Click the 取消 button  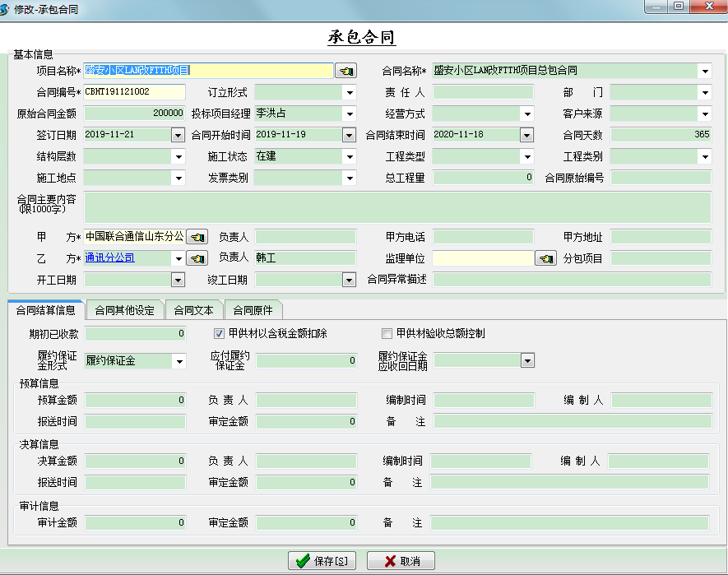click(401, 560)
